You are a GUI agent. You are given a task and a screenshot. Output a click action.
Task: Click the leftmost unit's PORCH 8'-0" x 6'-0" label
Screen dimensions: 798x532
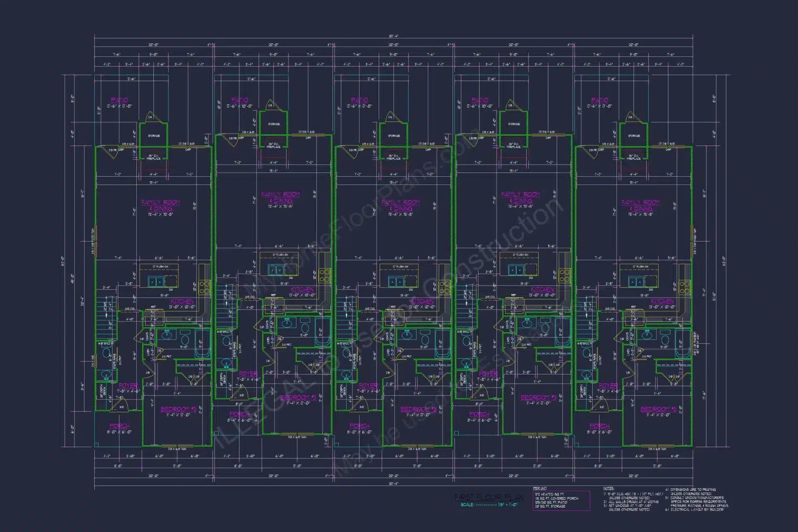click(x=120, y=429)
